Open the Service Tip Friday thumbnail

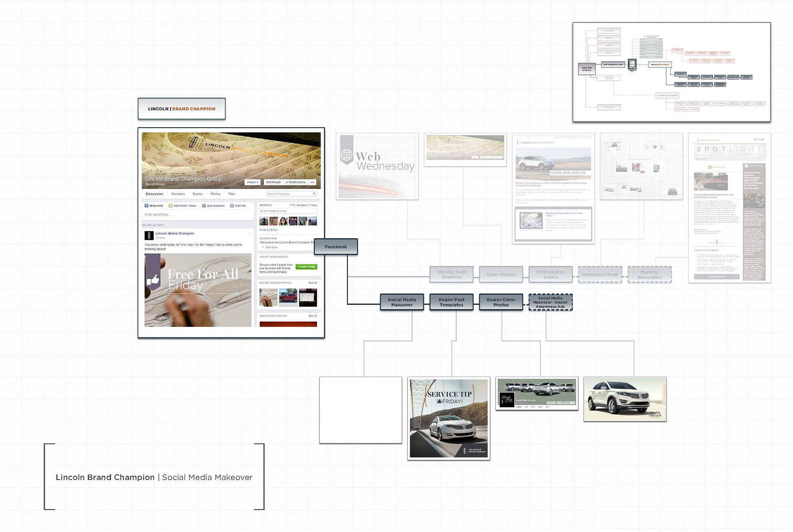449,418
